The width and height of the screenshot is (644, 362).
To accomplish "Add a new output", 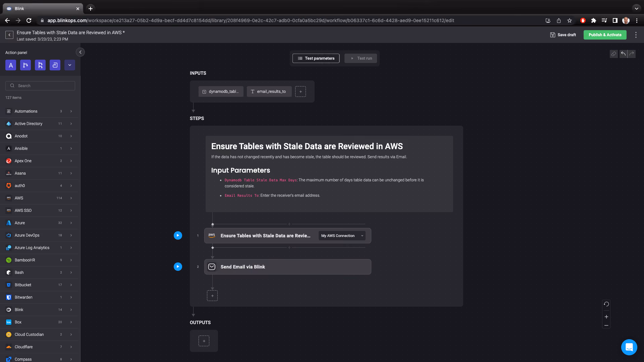I will [x=204, y=341].
